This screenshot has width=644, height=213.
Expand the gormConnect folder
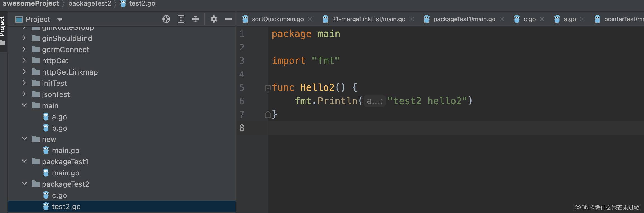(24, 49)
